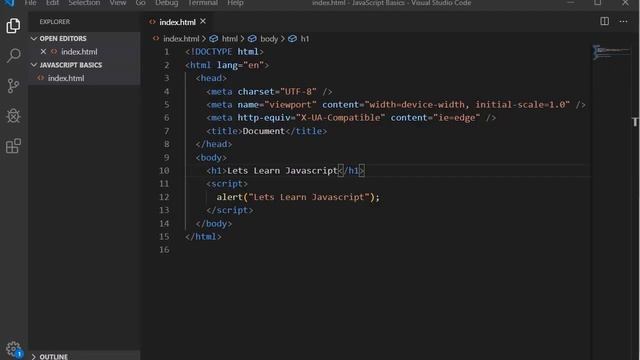Click the h1 text Lets Learn Javascript
The image size is (640, 360).
[x=282, y=171]
